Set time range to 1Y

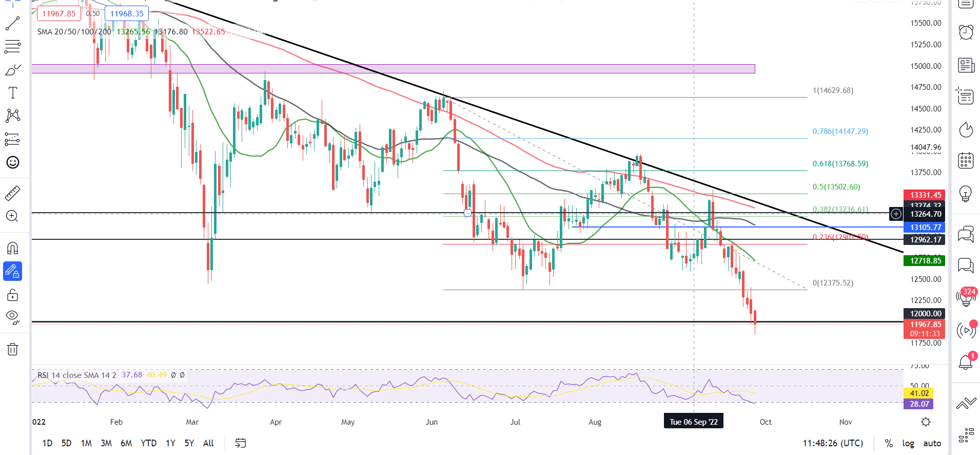point(170,443)
